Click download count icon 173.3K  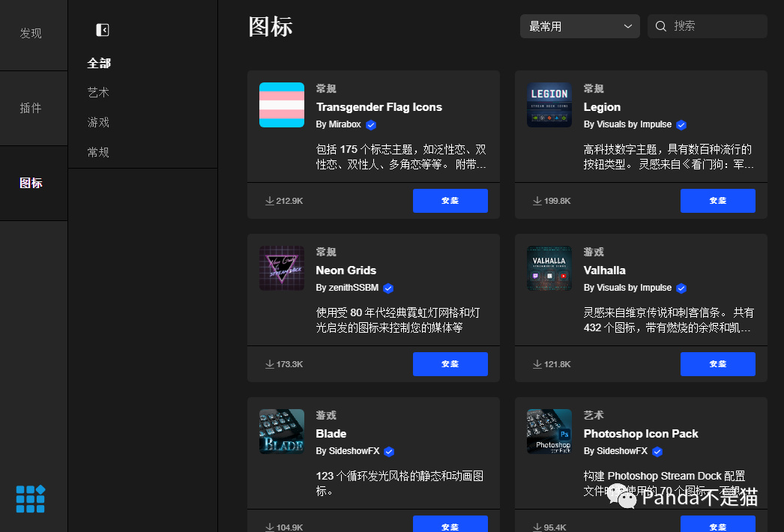[270, 364]
